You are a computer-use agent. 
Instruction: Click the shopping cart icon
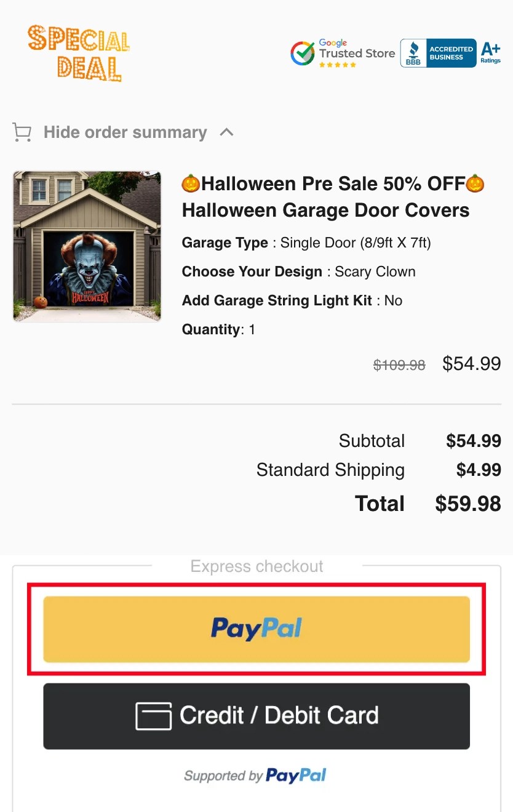coord(22,132)
